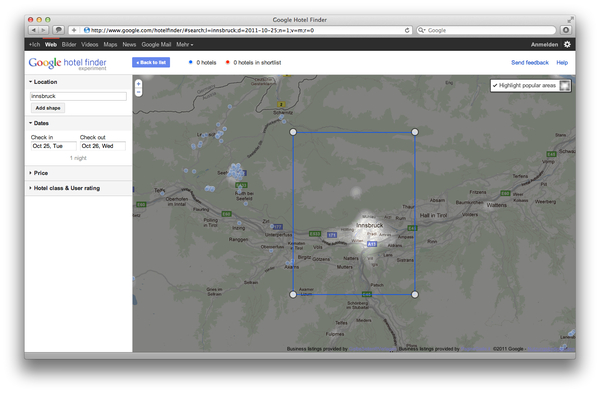The width and height of the screenshot is (600, 393).
Task: Reload the page with the refresh icon
Action: (407, 30)
